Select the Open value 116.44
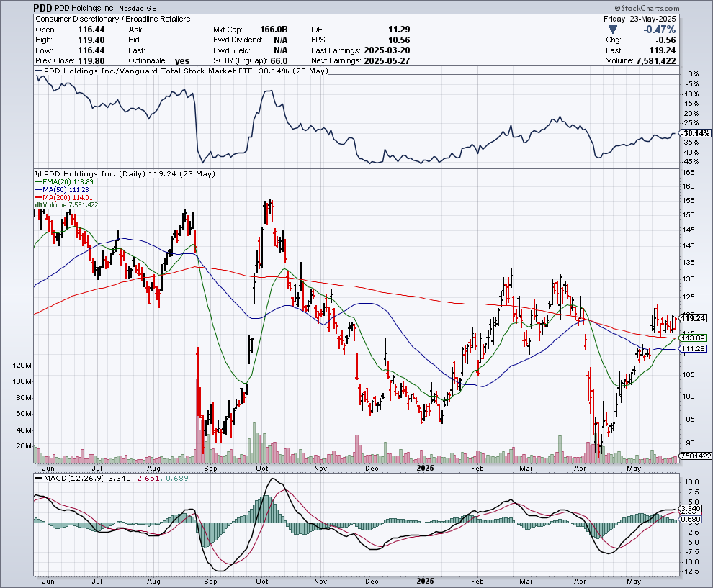The image size is (713, 588). [91, 30]
